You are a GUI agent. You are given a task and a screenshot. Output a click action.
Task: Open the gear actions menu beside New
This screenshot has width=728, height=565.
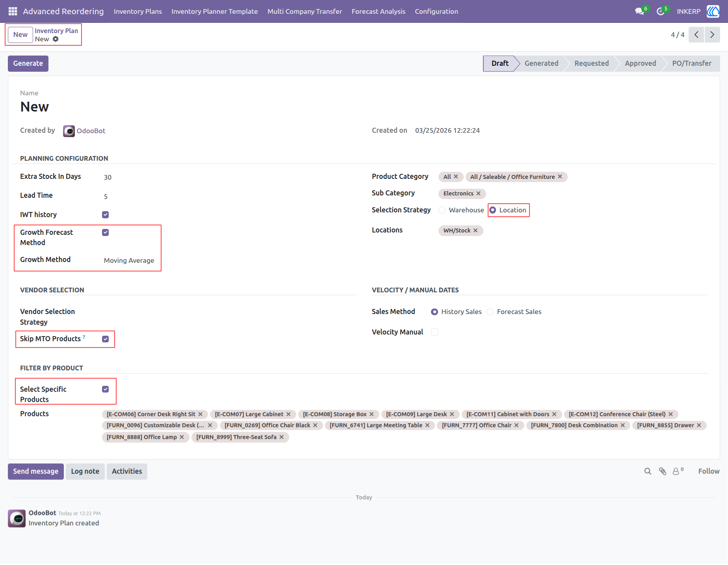coord(56,39)
